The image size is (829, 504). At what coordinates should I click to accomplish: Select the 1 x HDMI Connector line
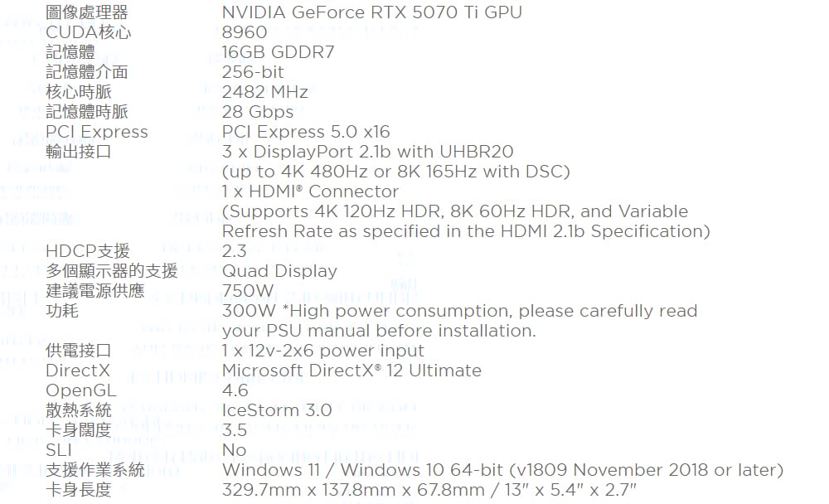pos(310,191)
